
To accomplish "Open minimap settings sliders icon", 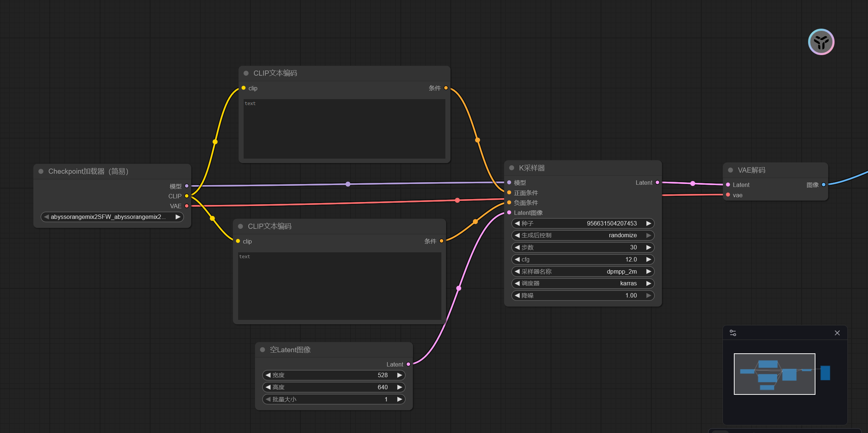I will click(x=733, y=333).
